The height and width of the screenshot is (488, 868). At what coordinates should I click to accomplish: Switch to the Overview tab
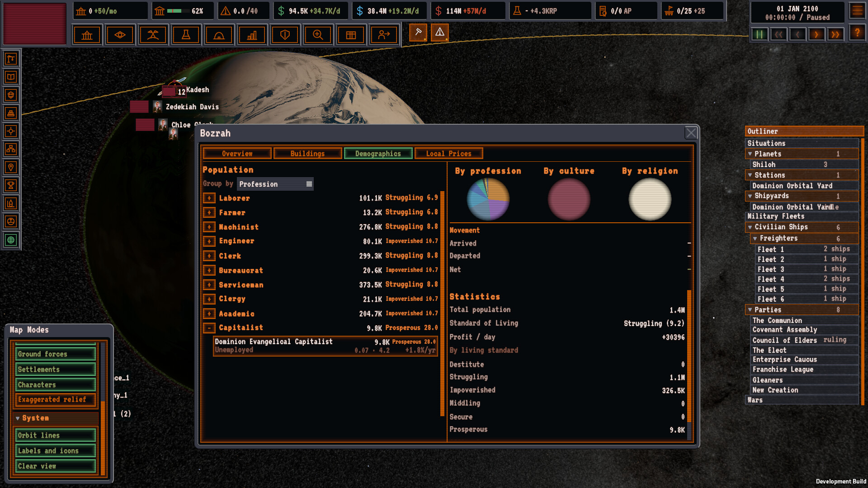237,154
